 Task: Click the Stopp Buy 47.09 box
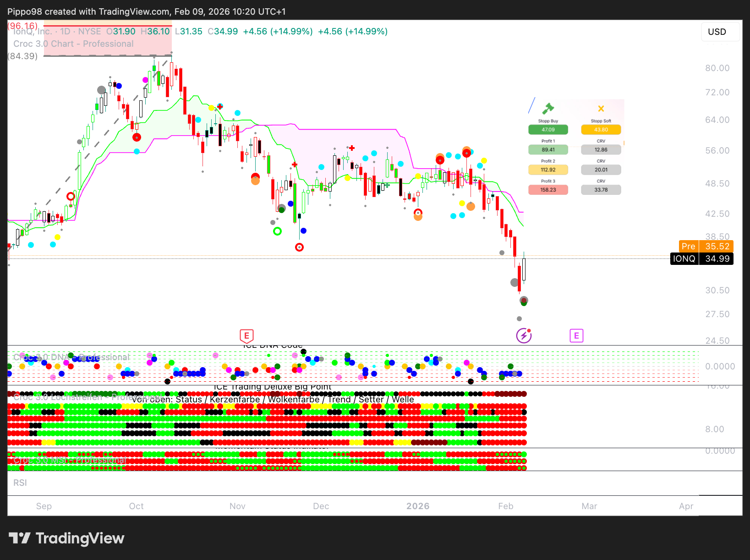(x=548, y=130)
